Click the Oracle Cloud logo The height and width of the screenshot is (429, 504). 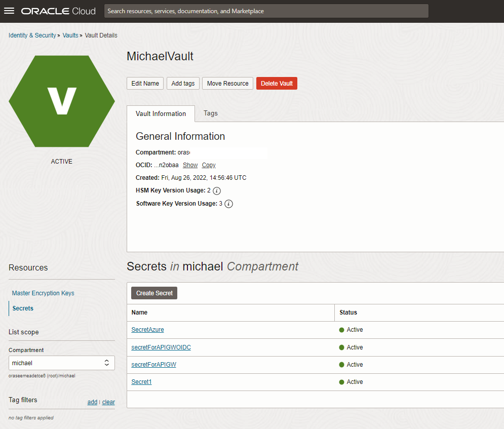pyautogui.click(x=58, y=11)
